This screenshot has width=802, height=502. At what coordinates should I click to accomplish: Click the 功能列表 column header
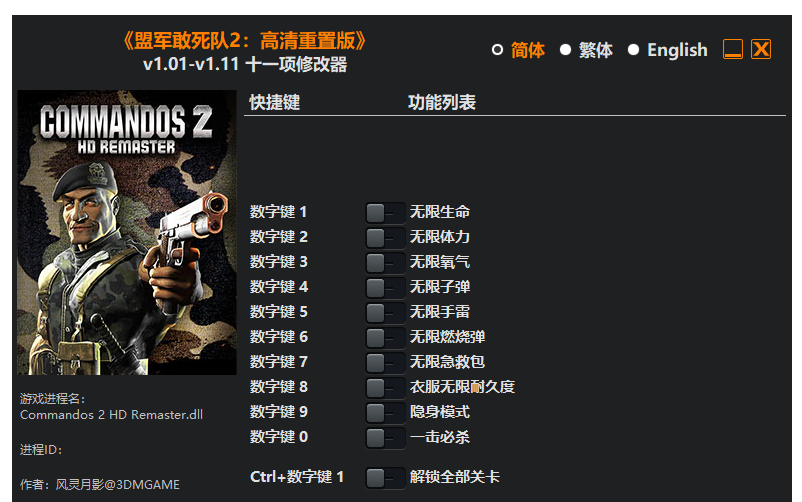442,102
